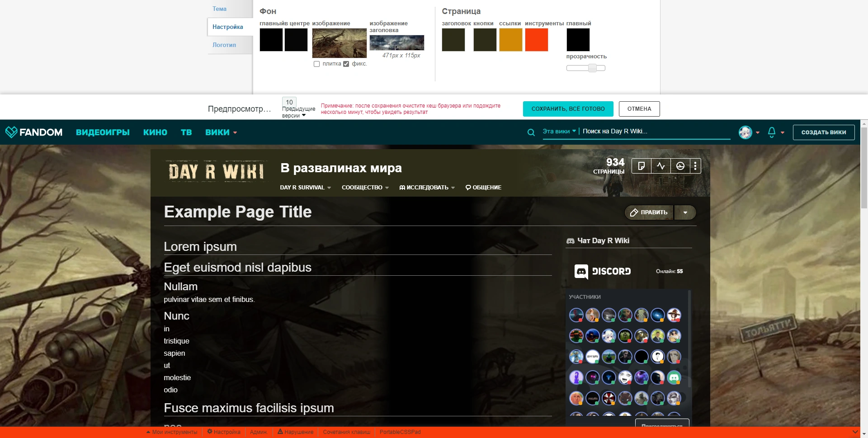Pick the главный background color swatch
The image size is (868, 438).
point(271,40)
